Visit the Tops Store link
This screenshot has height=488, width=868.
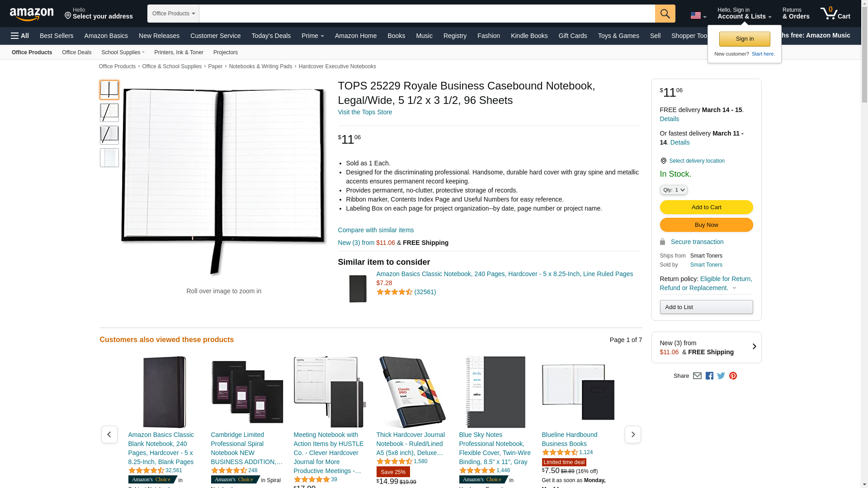tap(365, 112)
